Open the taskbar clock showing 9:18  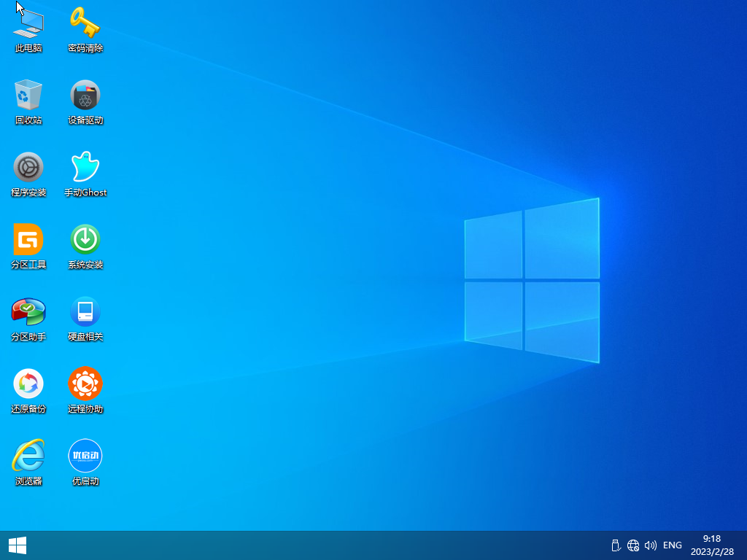(712, 545)
